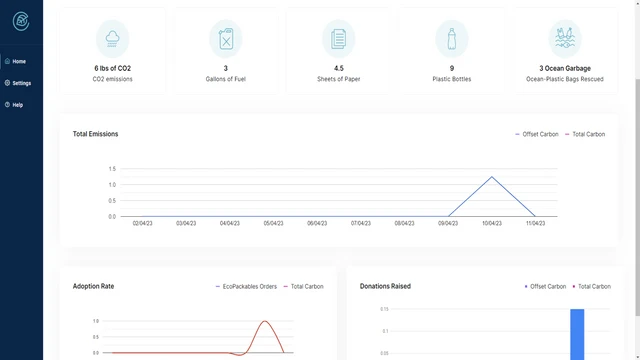Click the Home house icon
Screen dimensions: 640x360
tap(7, 61)
